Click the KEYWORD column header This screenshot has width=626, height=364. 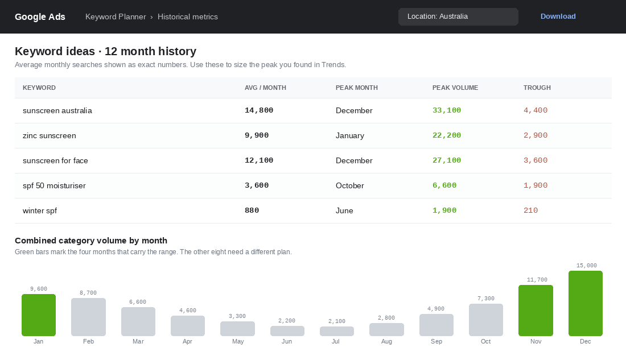tap(39, 88)
